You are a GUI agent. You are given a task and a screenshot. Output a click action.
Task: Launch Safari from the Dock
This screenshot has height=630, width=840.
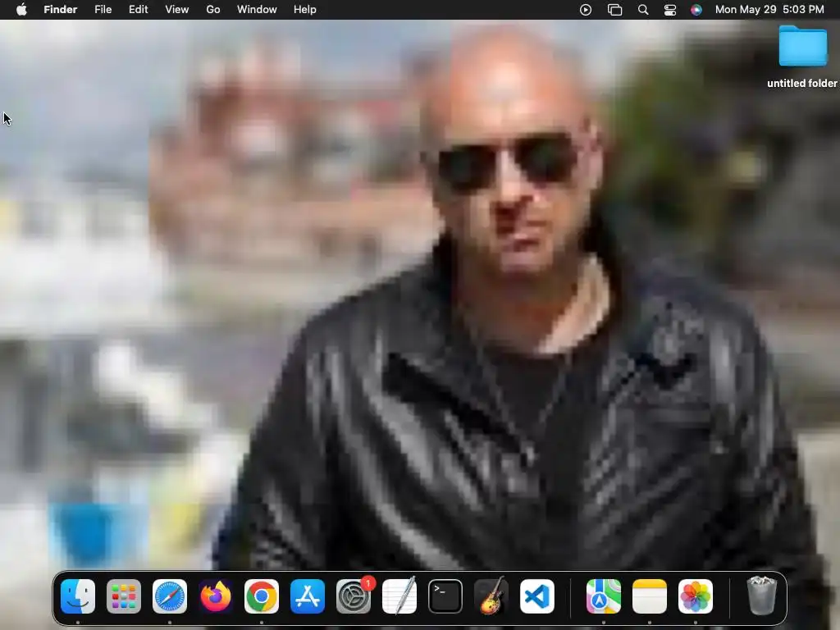pyautogui.click(x=170, y=596)
